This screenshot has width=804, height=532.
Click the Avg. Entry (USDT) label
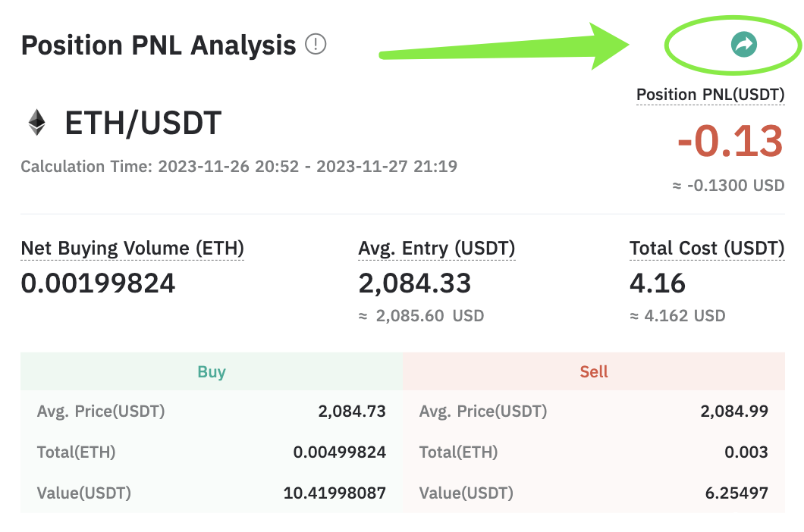(436, 249)
